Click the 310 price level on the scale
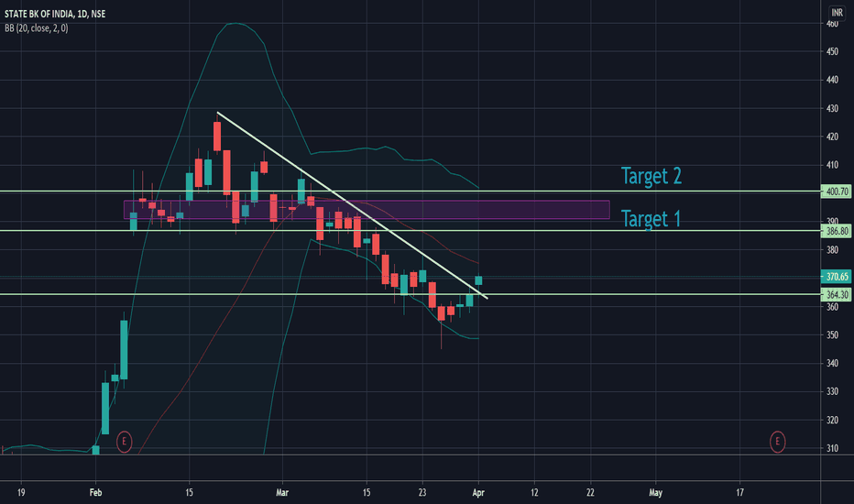Viewport: 854px width, 504px height. pos(832,448)
